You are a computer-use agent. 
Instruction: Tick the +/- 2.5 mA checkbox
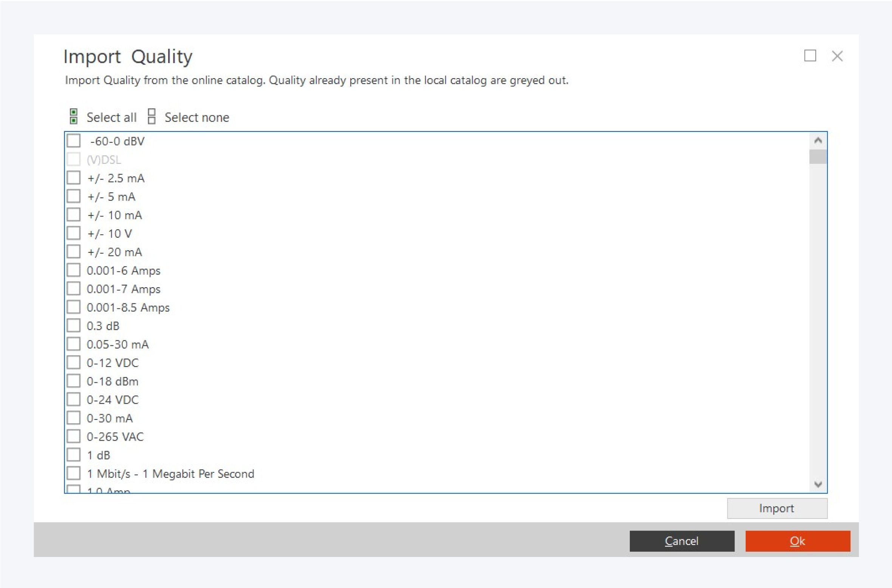coord(74,178)
